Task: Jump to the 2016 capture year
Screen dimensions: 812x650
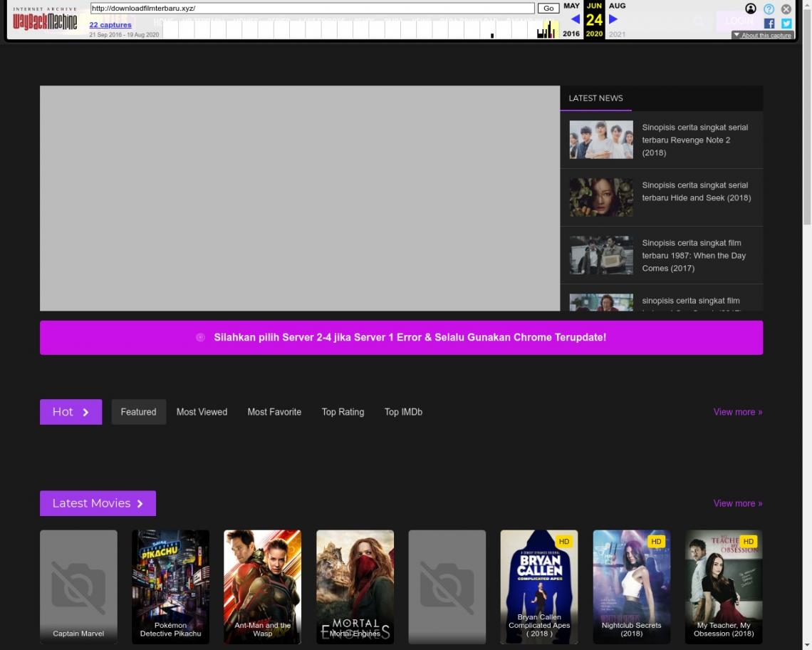Action: [571, 33]
